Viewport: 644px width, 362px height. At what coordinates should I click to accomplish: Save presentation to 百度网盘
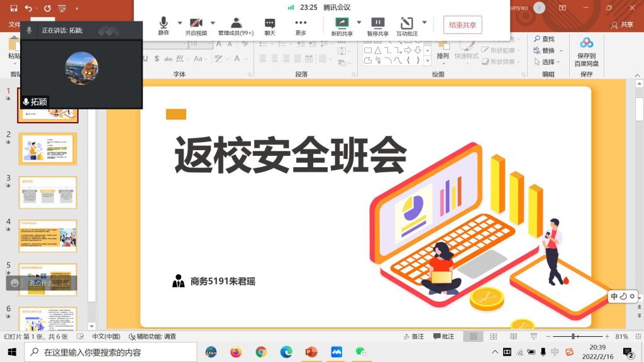(586, 52)
